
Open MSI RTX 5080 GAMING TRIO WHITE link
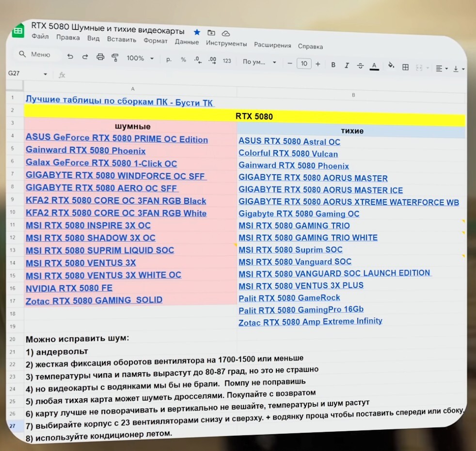click(308, 237)
